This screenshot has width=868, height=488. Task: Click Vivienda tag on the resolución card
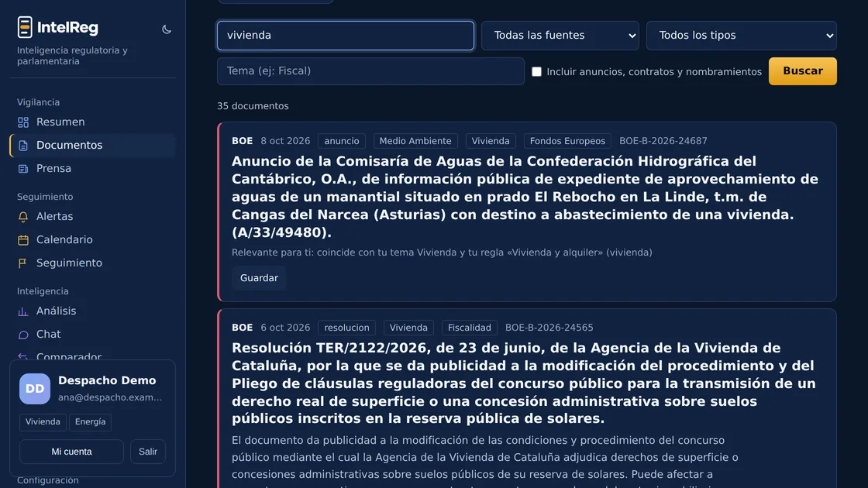pos(408,328)
